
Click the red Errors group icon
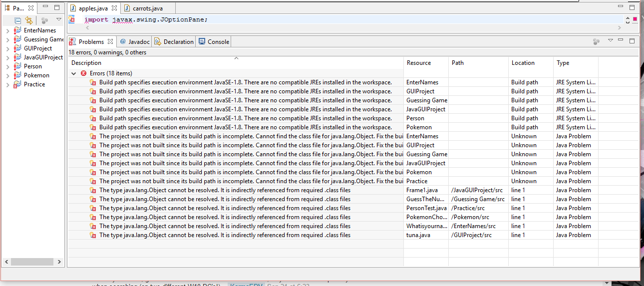[x=83, y=73]
